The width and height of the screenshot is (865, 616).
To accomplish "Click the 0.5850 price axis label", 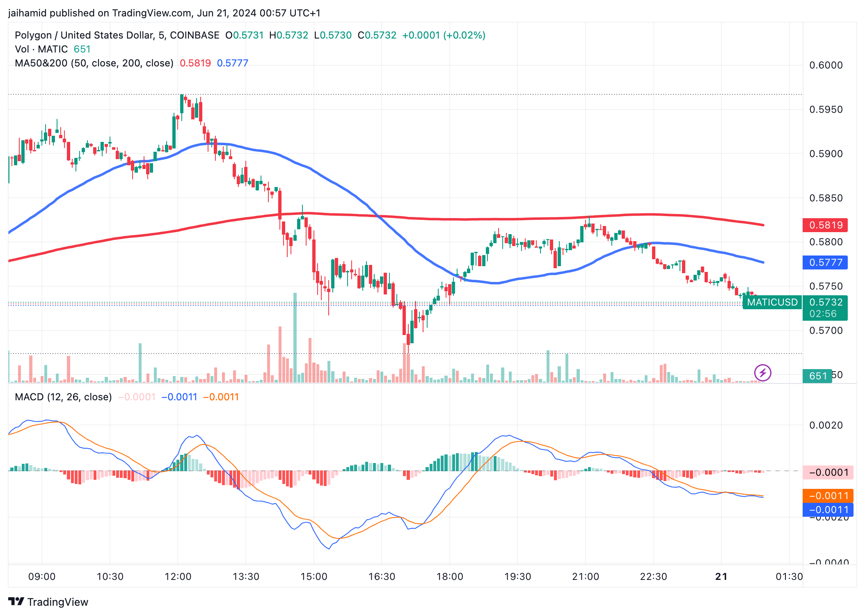I will click(826, 198).
